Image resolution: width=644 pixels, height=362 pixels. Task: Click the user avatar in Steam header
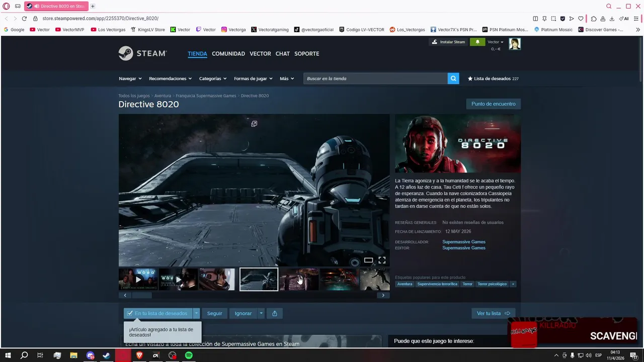(x=514, y=44)
